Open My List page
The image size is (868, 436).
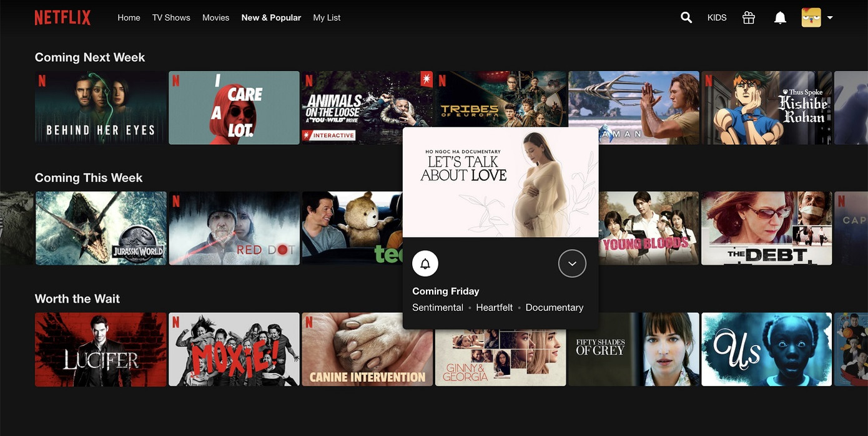point(327,17)
